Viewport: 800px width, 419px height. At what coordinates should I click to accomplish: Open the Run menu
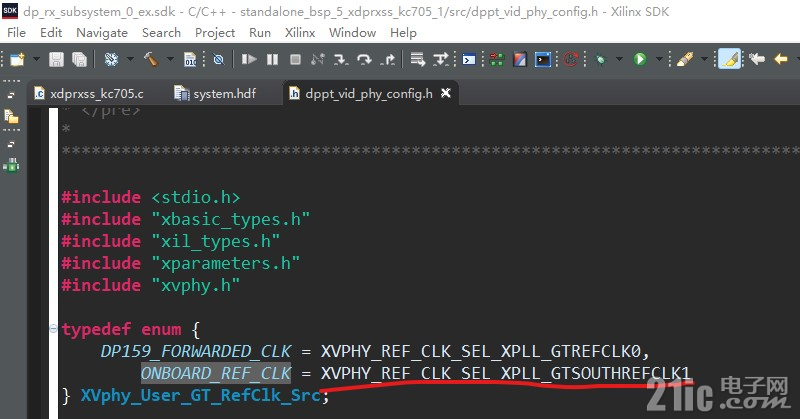coord(260,33)
